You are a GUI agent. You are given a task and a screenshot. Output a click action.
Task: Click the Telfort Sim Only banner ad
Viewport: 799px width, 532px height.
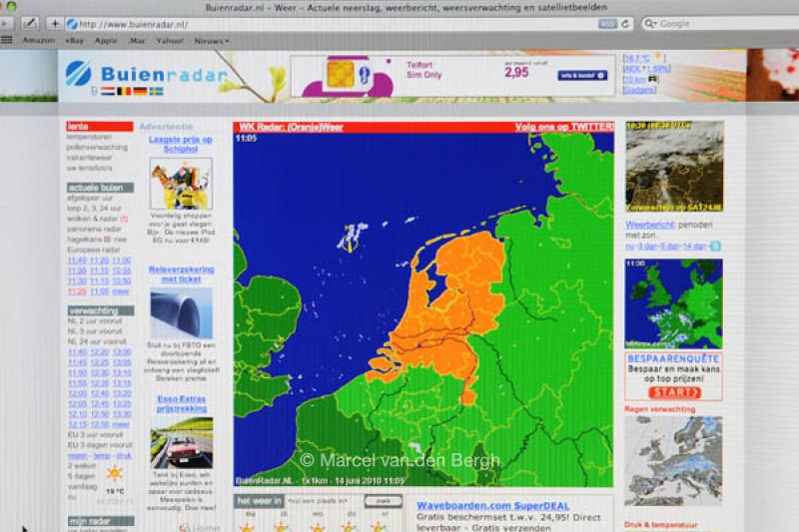coord(452,75)
